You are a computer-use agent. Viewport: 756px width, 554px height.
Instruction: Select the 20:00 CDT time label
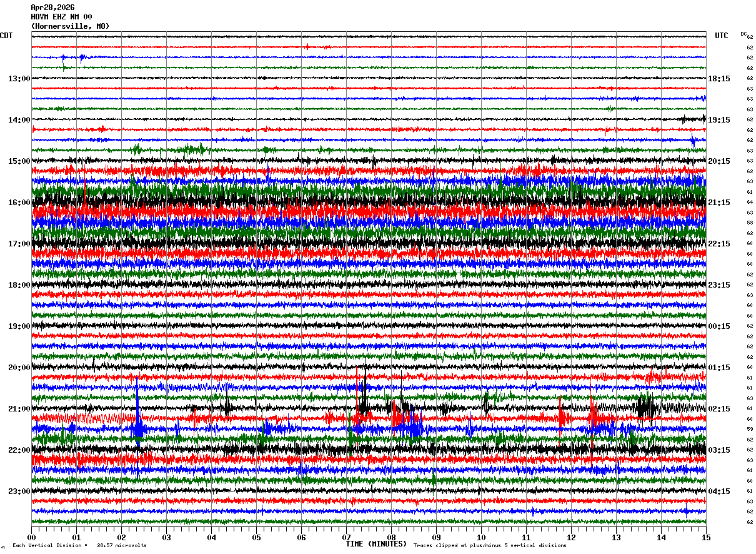coord(19,368)
